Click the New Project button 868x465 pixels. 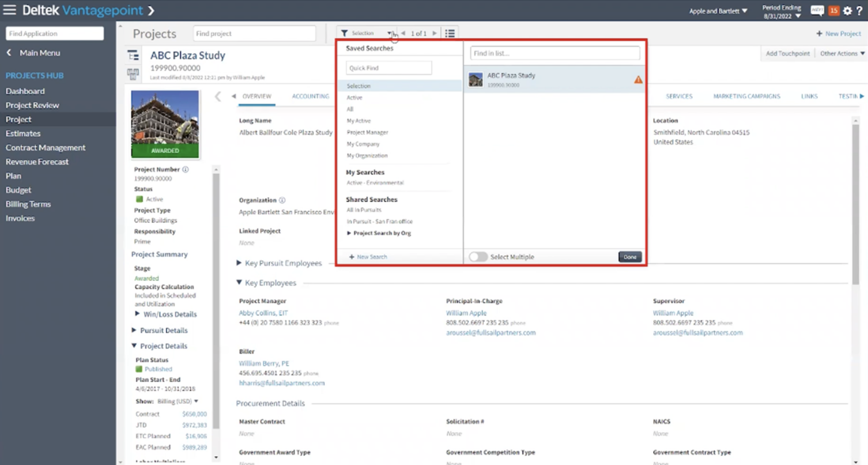coord(838,33)
